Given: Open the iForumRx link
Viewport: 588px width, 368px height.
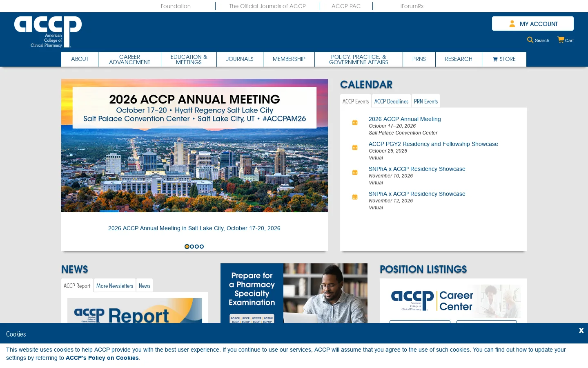Looking at the screenshot, I should pos(412,6).
